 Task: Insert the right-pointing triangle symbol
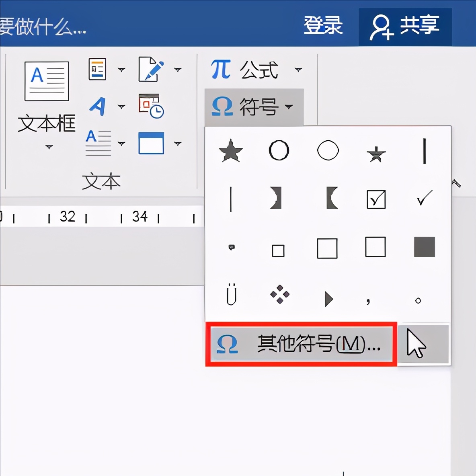[328, 299]
